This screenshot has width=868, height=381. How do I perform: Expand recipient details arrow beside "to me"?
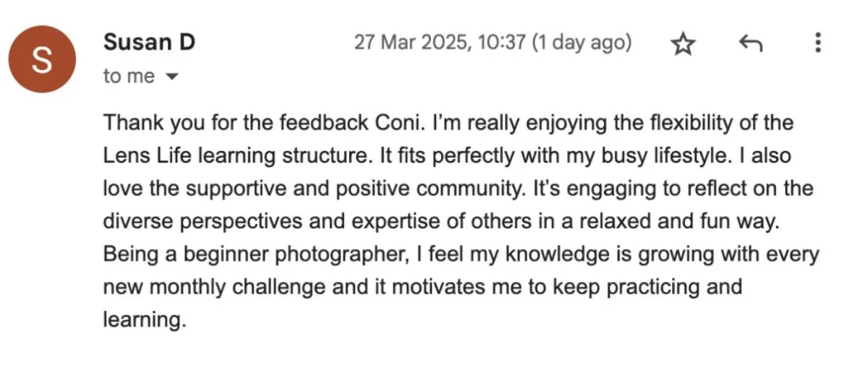[171, 77]
